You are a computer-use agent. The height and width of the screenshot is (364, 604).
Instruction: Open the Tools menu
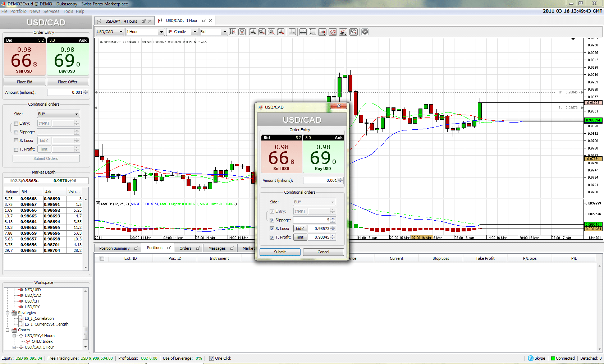click(x=68, y=11)
